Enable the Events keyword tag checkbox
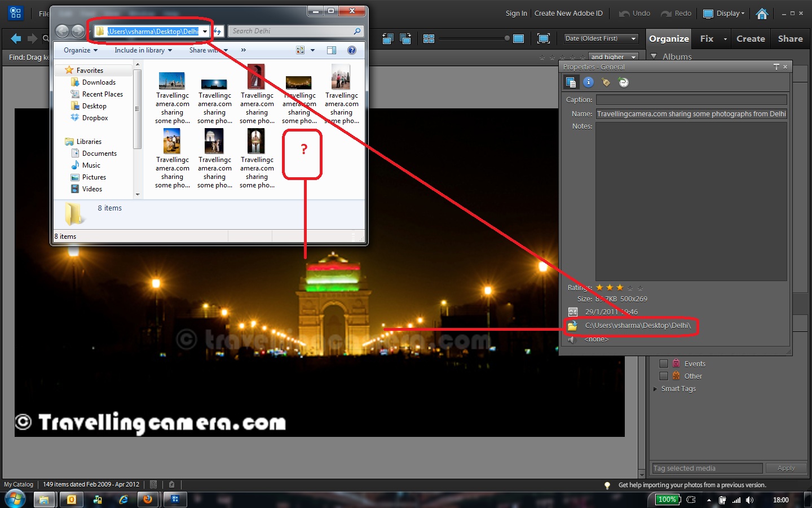Viewport: 812px width, 508px height. click(x=664, y=363)
